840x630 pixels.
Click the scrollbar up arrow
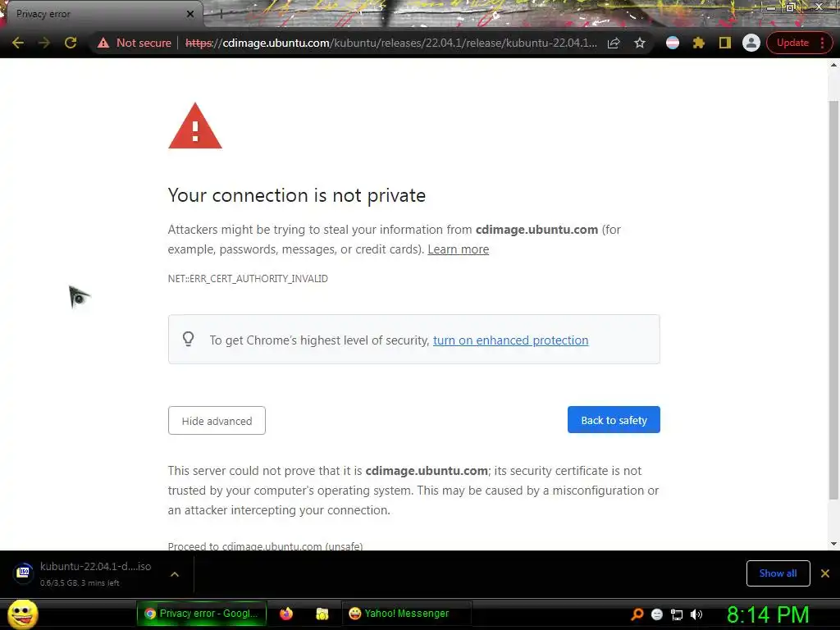(833, 65)
